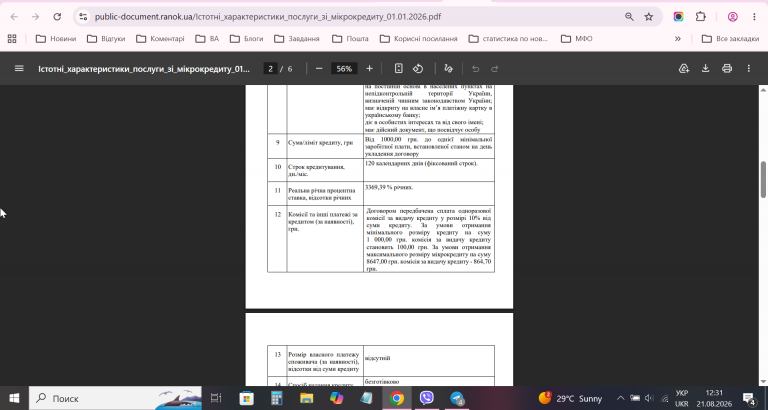Go back to previous page in browser
Screen dimensions: 768x410
(x=14, y=17)
